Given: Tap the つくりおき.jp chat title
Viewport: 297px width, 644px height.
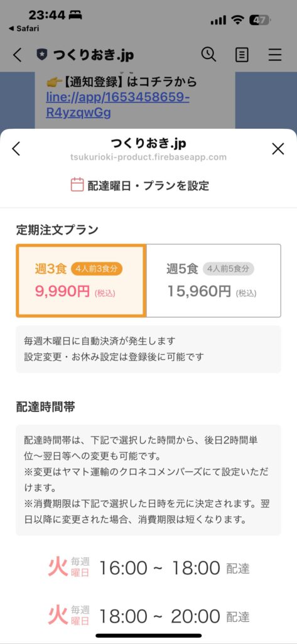Looking at the screenshot, I should 93,55.
